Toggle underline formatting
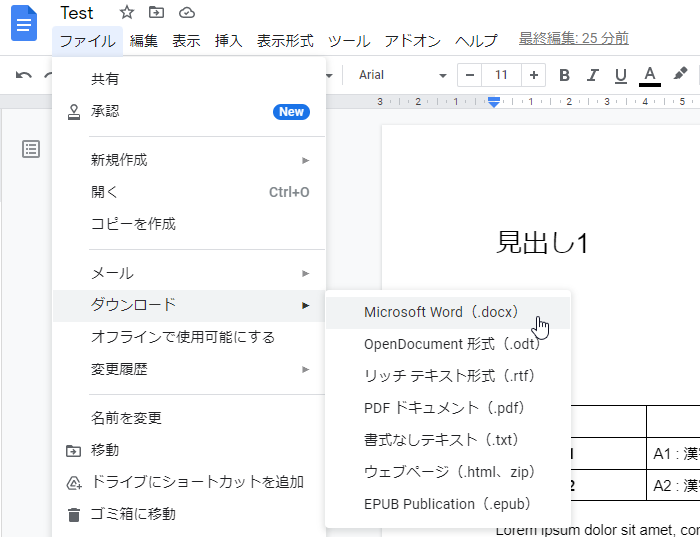The width and height of the screenshot is (700, 537). pyautogui.click(x=620, y=75)
